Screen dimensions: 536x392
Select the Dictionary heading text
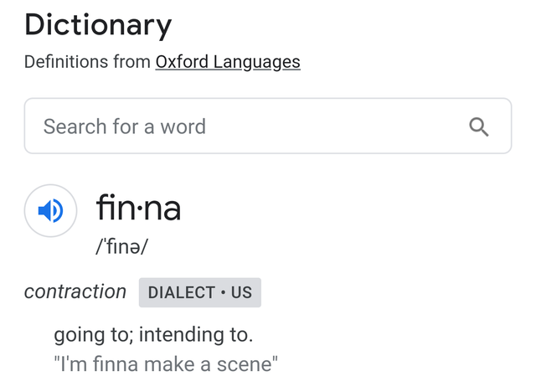coord(98,25)
